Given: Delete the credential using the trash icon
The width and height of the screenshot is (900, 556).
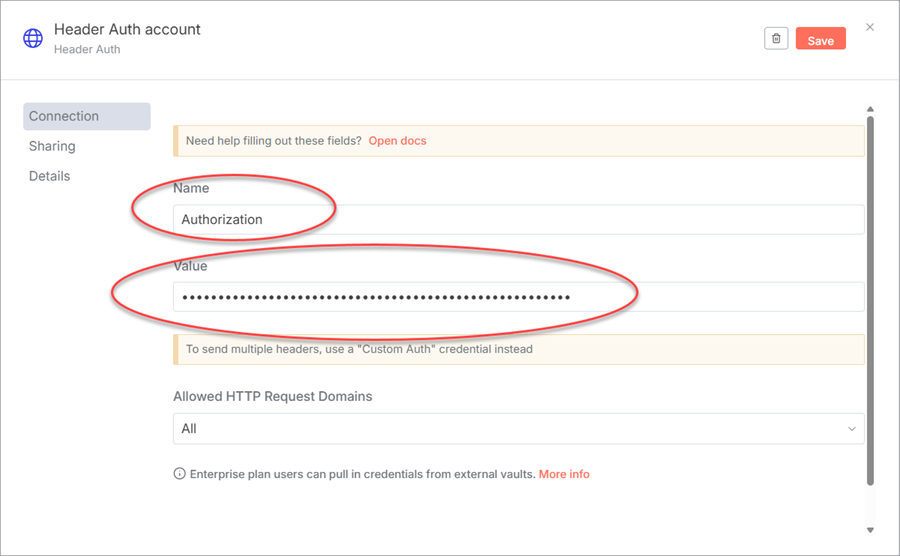Looking at the screenshot, I should coord(776,39).
